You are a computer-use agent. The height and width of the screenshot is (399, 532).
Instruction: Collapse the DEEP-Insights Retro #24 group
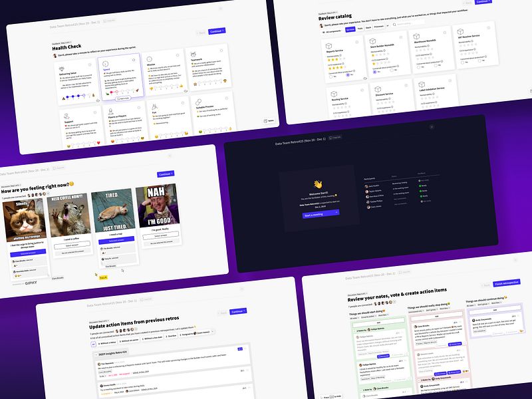coord(96,354)
